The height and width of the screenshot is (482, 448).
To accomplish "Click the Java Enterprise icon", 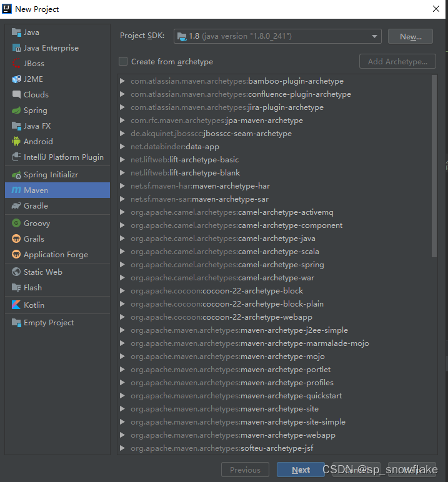I will 16,48.
